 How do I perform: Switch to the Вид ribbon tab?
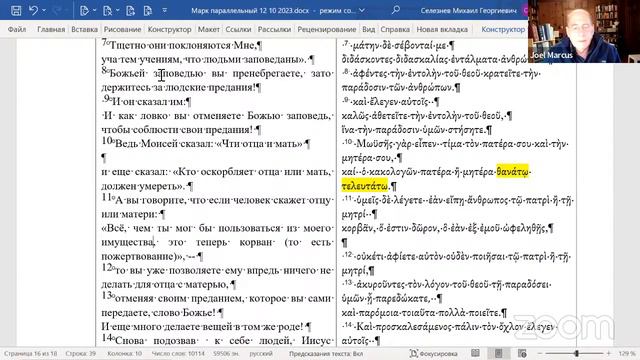369,29
